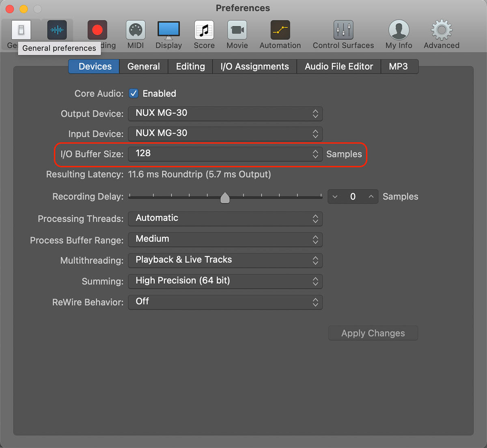Increase Recording Delay with the up arrow
This screenshot has width=487, height=448.
[371, 197]
